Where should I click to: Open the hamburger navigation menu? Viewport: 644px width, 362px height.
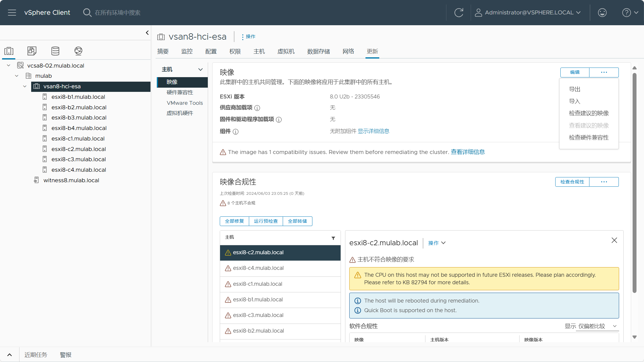coord(12,13)
